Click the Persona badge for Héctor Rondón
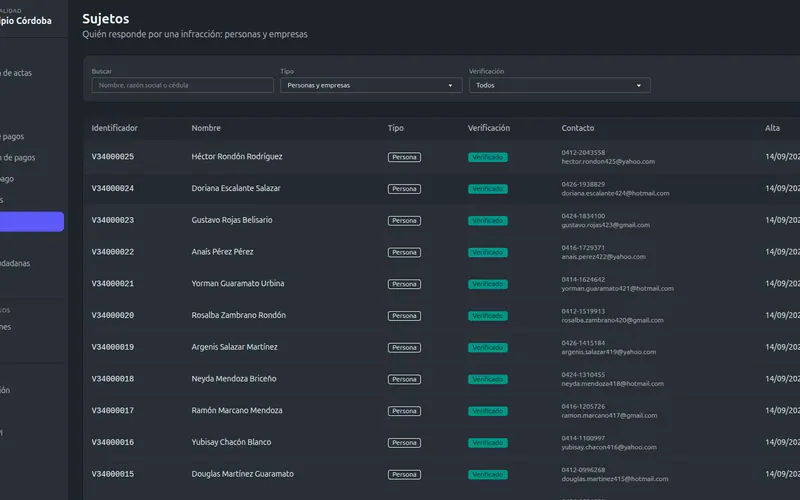Screen dimensions: 800x500 coord(404,157)
